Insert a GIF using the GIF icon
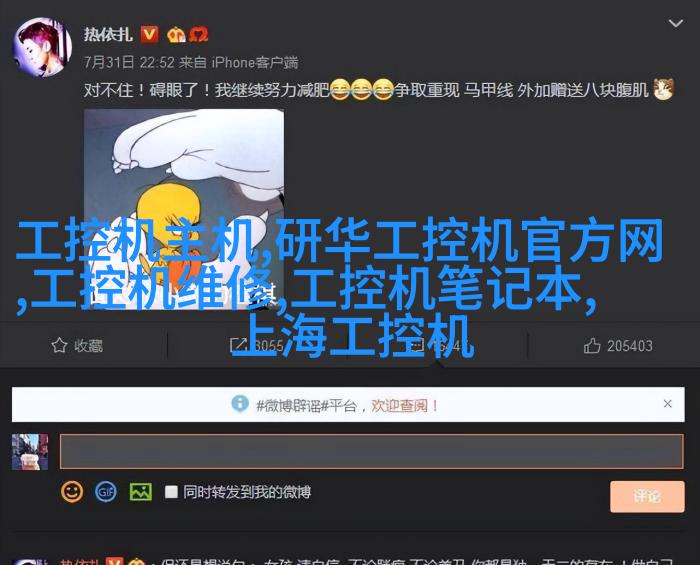Image resolution: width=700 pixels, height=565 pixels. [x=106, y=492]
